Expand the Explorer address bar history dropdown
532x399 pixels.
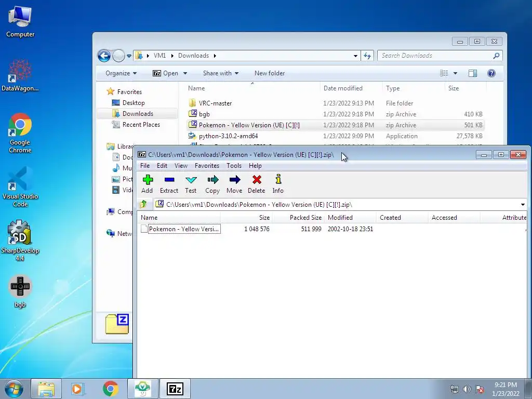click(355, 56)
